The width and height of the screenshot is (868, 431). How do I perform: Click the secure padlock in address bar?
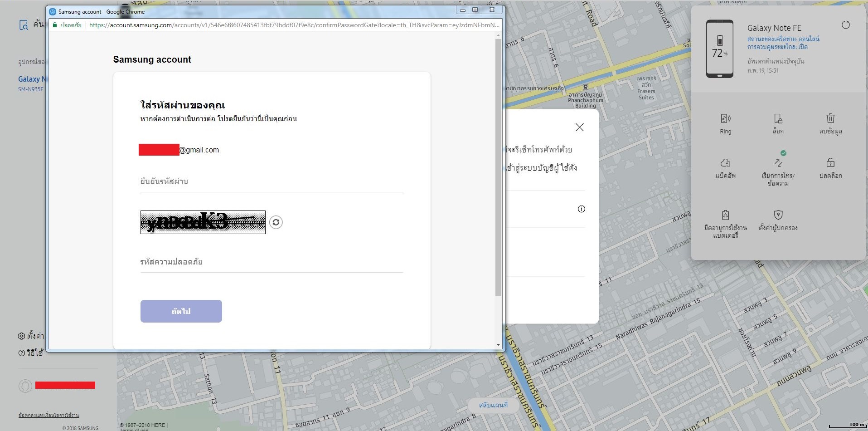pyautogui.click(x=55, y=25)
